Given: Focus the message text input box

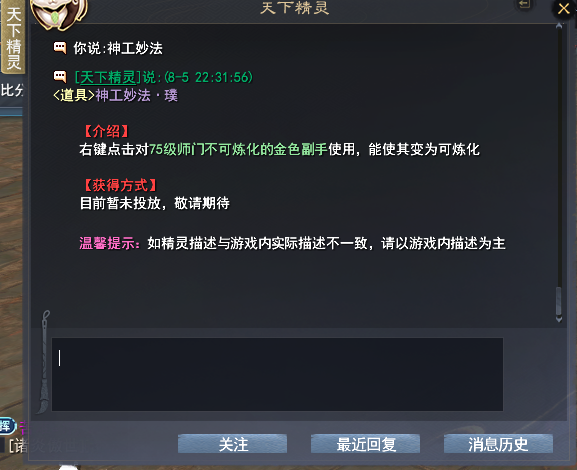Looking at the screenshot, I should point(277,374).
